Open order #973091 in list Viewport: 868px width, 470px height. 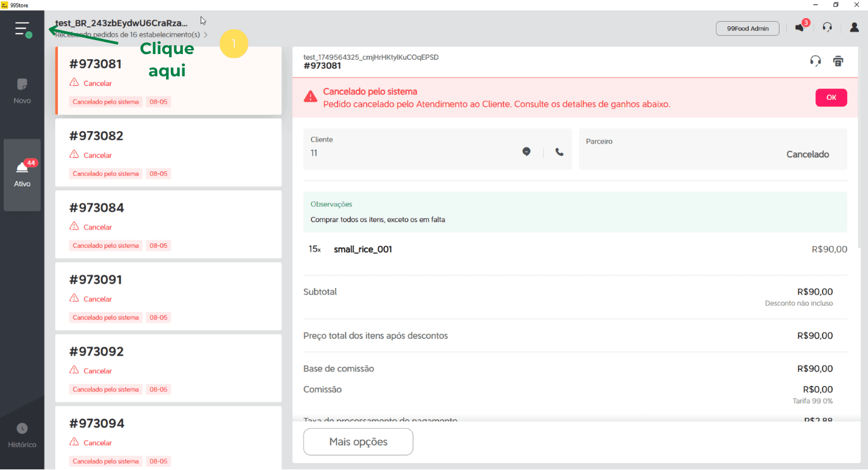pos(168,296)
